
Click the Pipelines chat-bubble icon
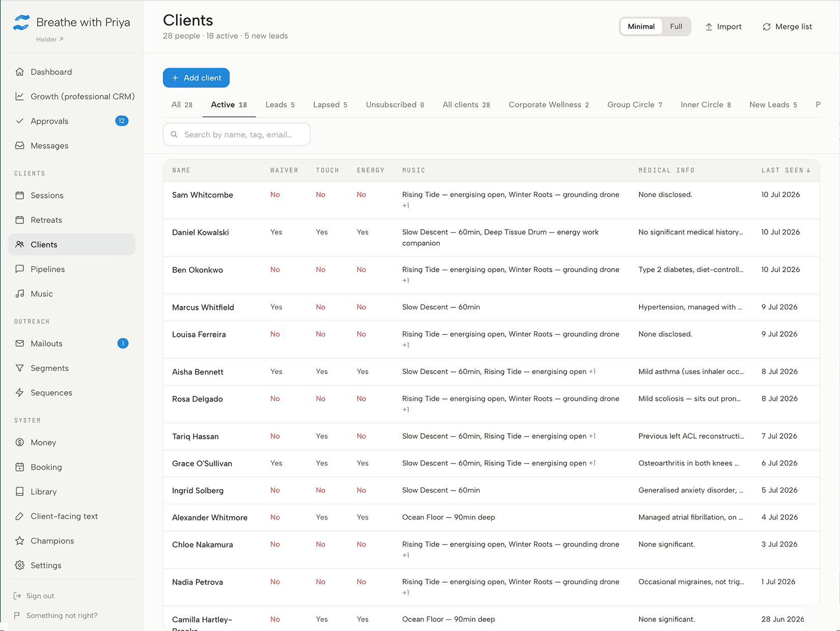coord(20,269)
